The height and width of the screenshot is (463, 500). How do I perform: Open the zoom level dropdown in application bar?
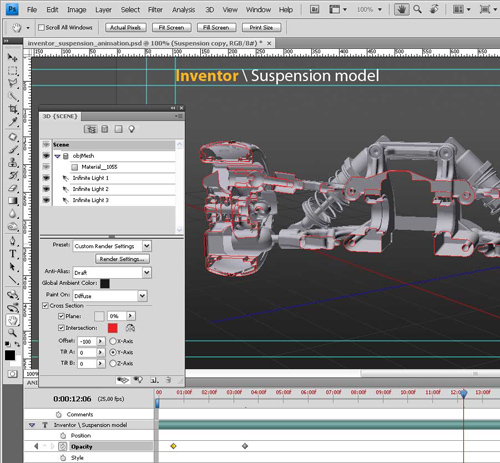[380, 10]
